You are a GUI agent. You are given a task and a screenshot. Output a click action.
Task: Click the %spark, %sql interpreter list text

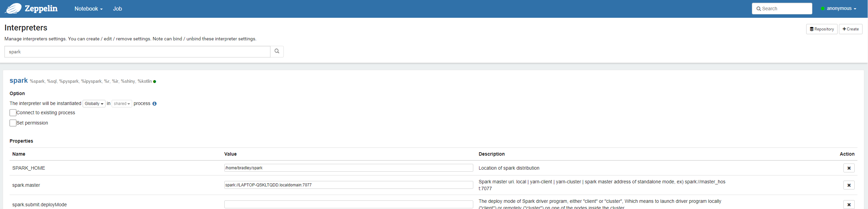pos(91,81)
